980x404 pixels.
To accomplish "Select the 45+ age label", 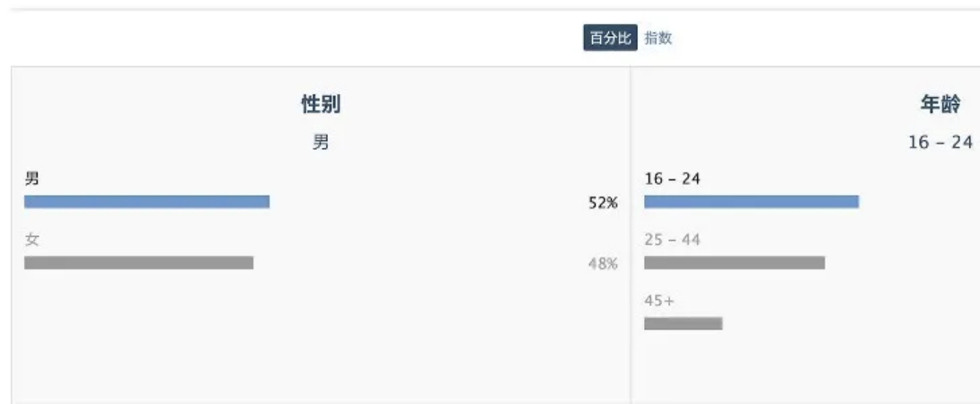I will tap(658, 301).
